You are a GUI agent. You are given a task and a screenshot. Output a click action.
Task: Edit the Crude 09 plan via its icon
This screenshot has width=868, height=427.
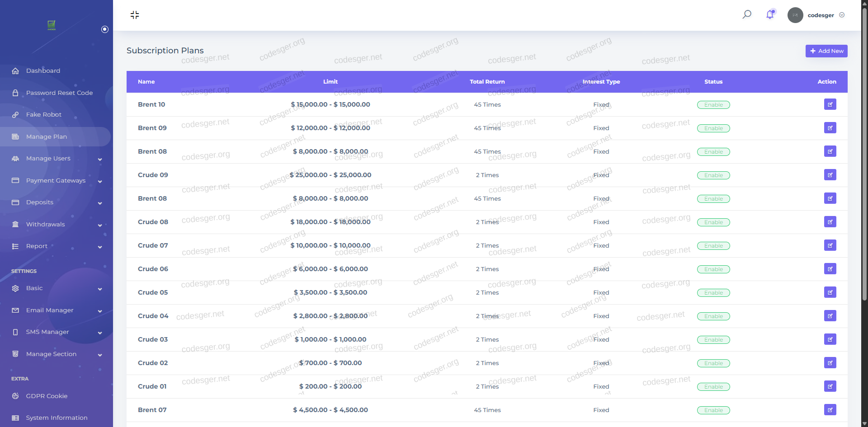pos(830,175)
